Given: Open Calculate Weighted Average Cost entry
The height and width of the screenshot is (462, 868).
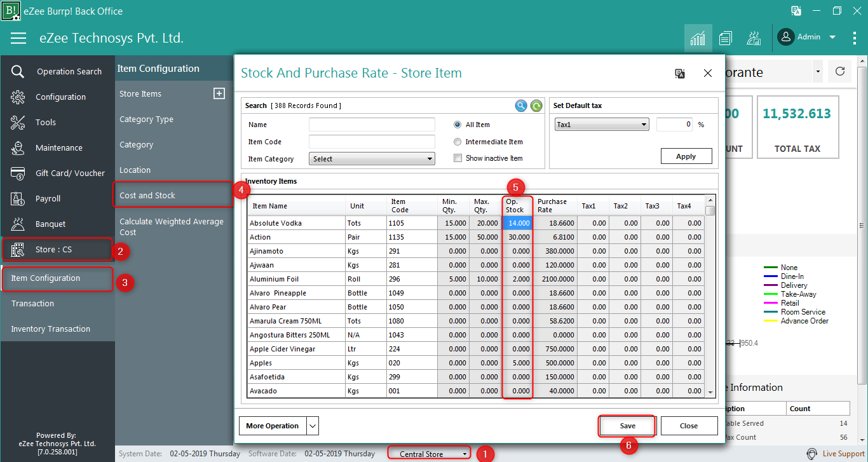Looking at the screenshot, I should [172, 227].
